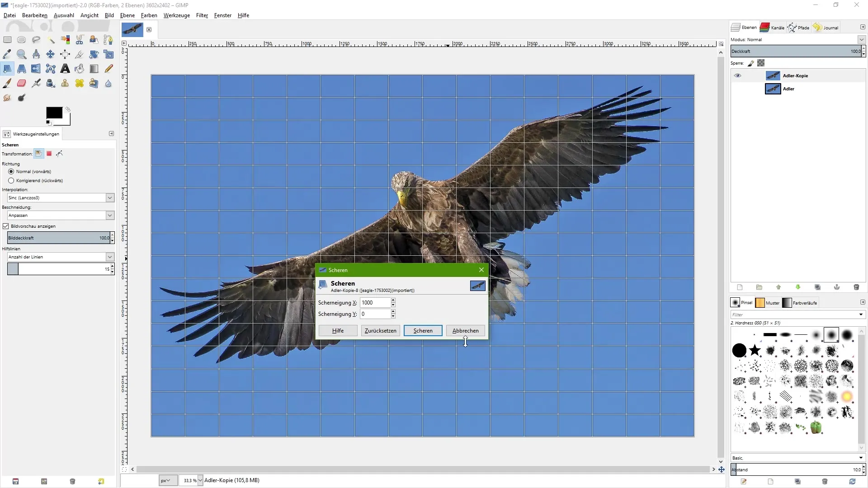Viewport: 868px width, 488px height.
Task: Click the Abbrechen button
Action: point(466,331)
